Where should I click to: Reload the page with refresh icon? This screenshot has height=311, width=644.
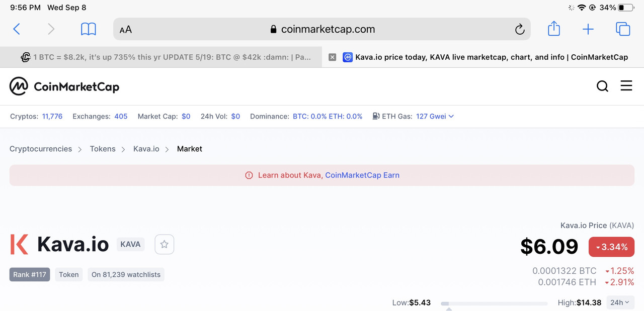(x=520, y=30)
